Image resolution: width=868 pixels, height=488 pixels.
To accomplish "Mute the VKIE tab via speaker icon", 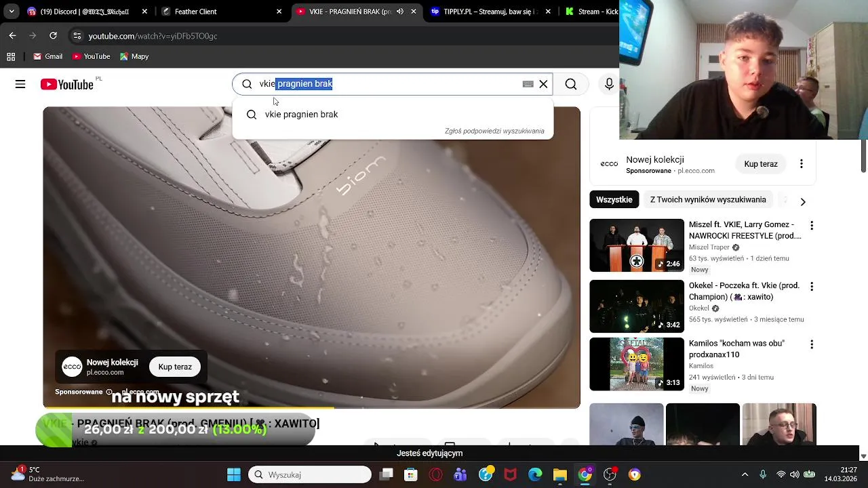I will [x=400, y=12].
